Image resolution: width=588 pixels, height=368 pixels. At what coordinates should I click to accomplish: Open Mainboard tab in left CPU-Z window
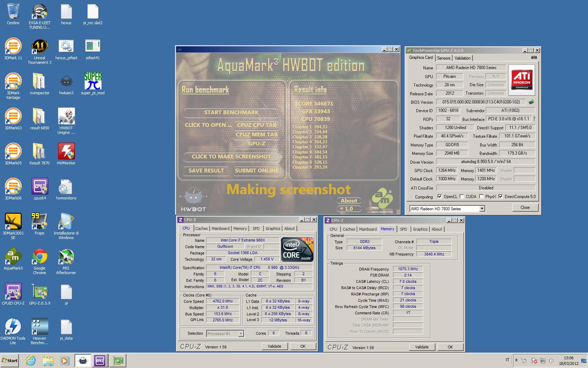(220, 229)
